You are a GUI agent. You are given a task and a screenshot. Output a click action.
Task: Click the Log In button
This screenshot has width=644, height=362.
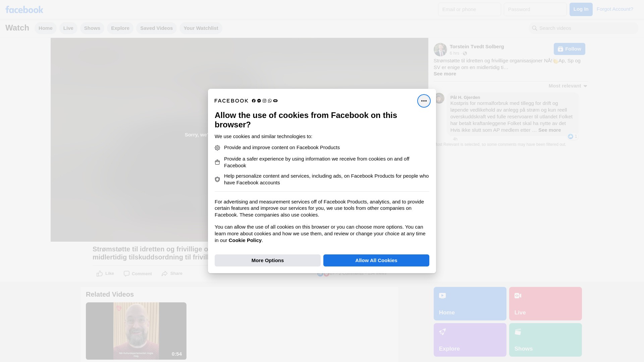click(x=581, y=9)
